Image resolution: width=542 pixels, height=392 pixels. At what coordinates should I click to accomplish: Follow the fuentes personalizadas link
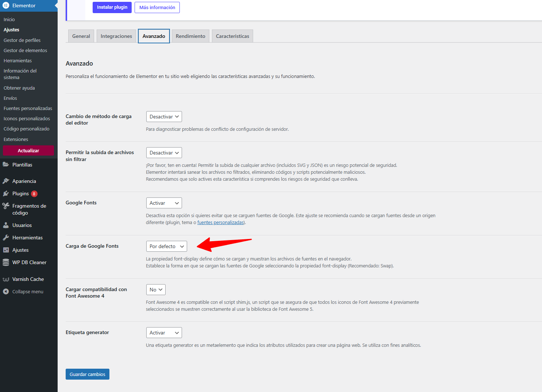point(221,223)
